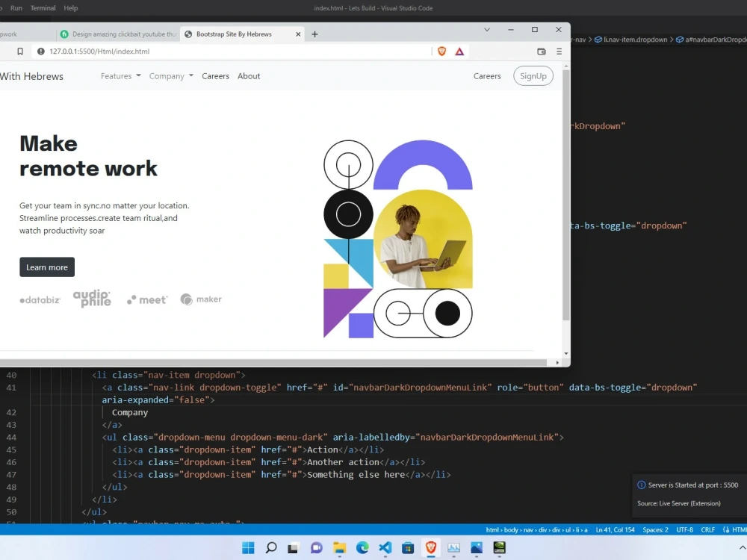Close the Bootstrap Site By Hebrews tab
The image size is (747, 560).
(x=298, y=34)
